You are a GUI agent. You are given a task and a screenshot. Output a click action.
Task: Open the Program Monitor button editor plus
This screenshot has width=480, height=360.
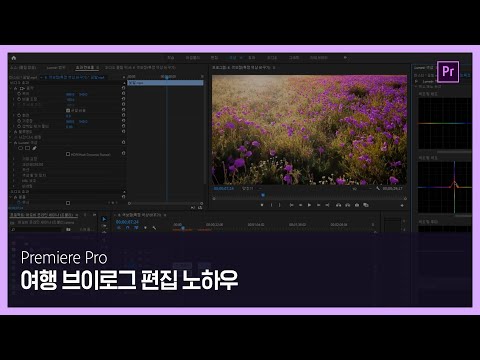[402, 205]
